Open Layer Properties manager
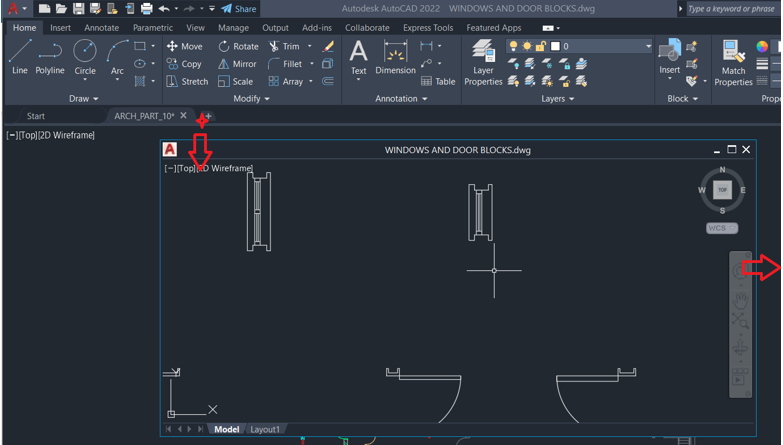This screenshot has width=783, height=445. [483, 62]
